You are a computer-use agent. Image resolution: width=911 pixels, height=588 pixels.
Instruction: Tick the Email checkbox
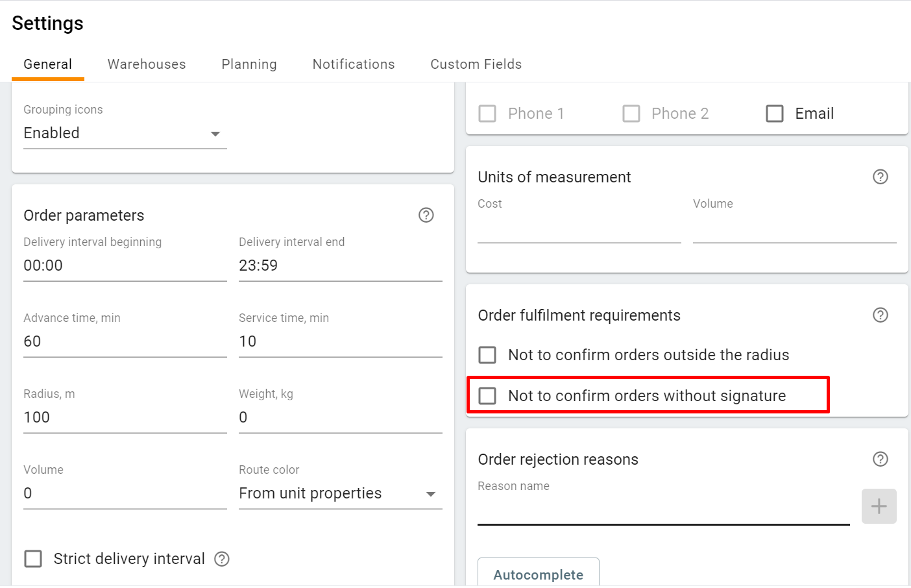(x=775, y=114)
